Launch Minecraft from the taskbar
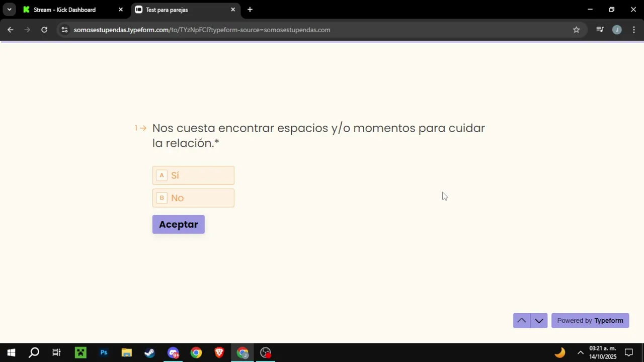The image size is (644, 362). click(x=80, y=352)
